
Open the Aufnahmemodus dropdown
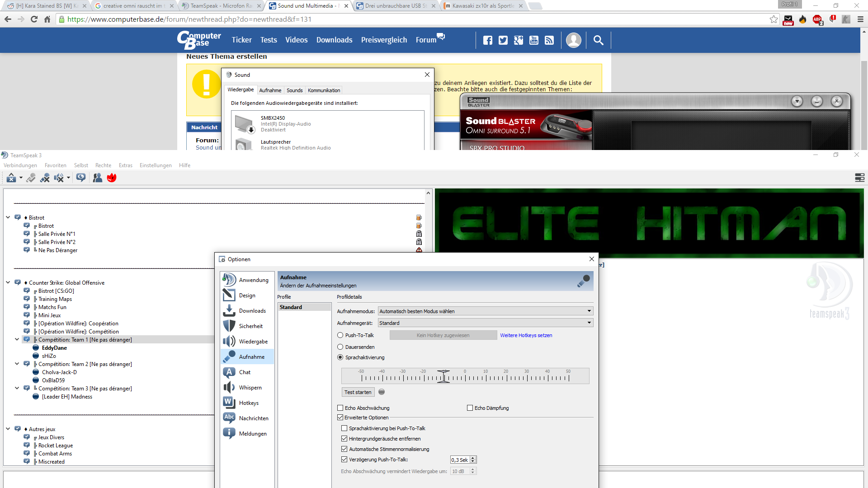tap(486, 311)
